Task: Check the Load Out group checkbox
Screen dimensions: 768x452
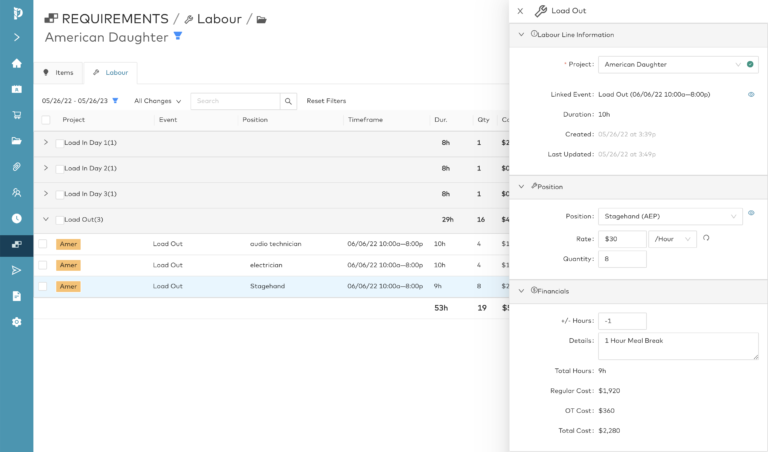Action: pyautogui.click(x=60, y=220)
